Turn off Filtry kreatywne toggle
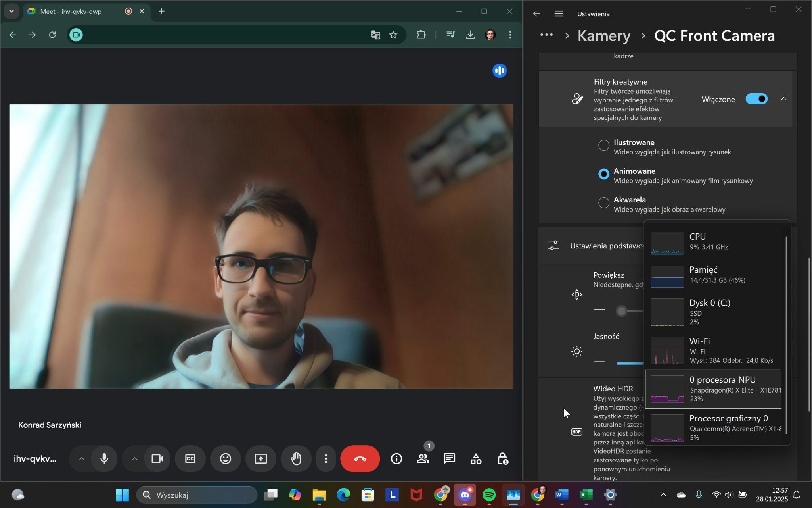 (x=756, y=99)
